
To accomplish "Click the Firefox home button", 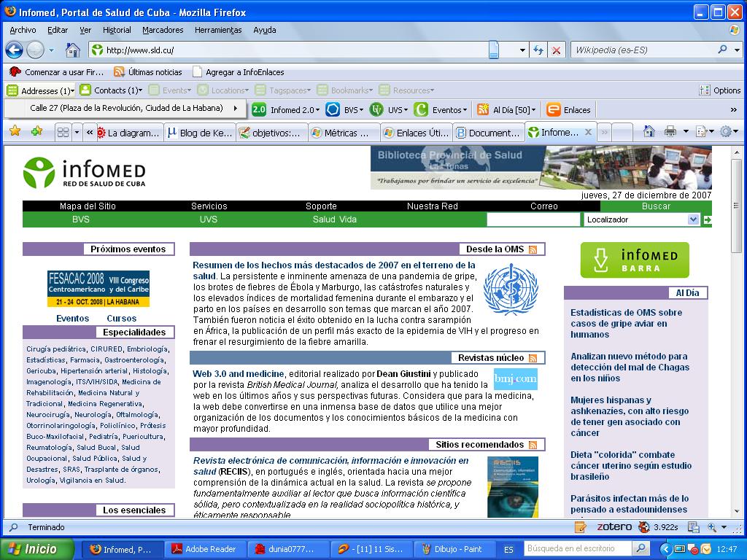I will click(x=73, y=50).
